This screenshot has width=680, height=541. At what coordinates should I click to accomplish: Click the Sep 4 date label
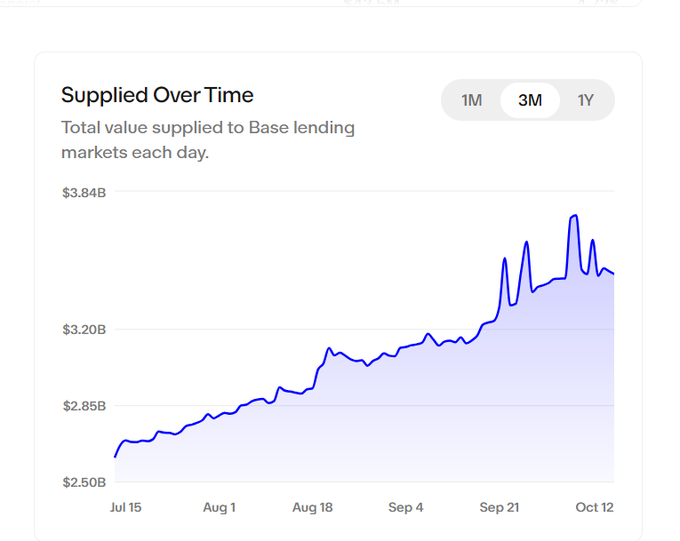coord(406,507)
